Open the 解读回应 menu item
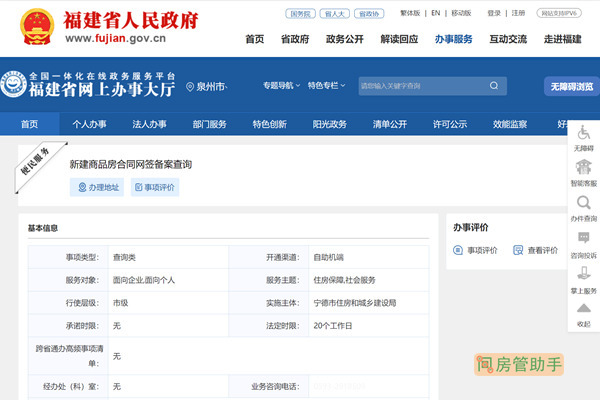600x400 pixels. (399, 39)
